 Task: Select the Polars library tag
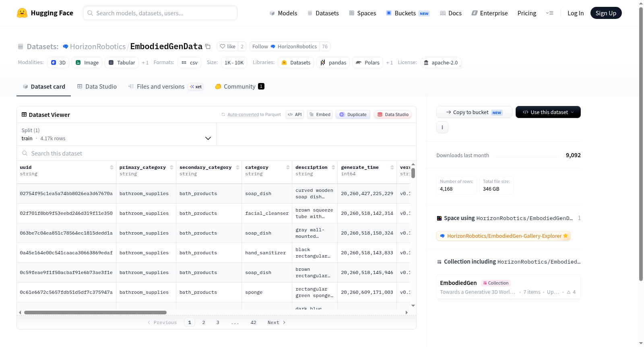pos(368,62)
